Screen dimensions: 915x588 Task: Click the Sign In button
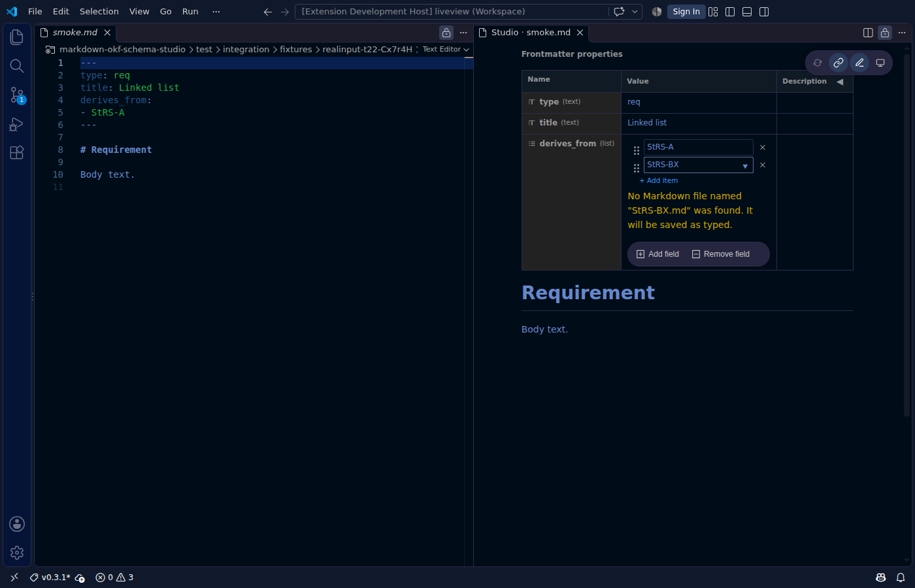click(x=686, y=12)
